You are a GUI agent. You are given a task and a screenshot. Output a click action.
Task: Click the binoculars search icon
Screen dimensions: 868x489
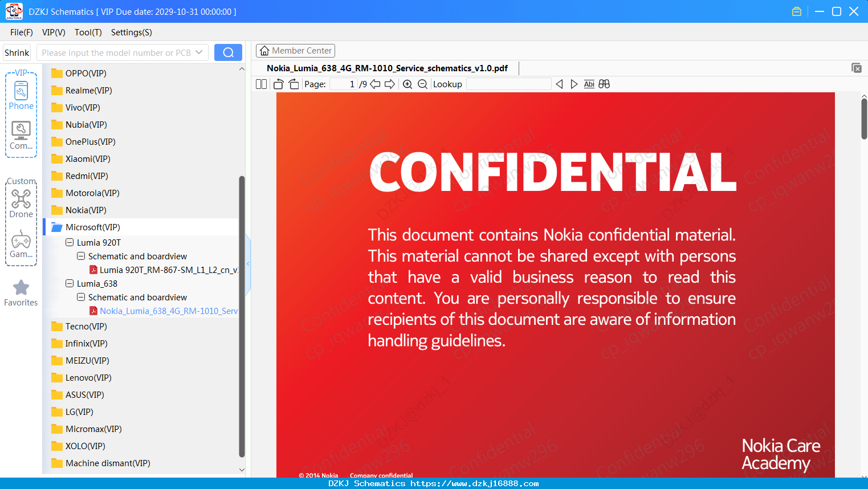pyautogui.click(x=604, y=84)
